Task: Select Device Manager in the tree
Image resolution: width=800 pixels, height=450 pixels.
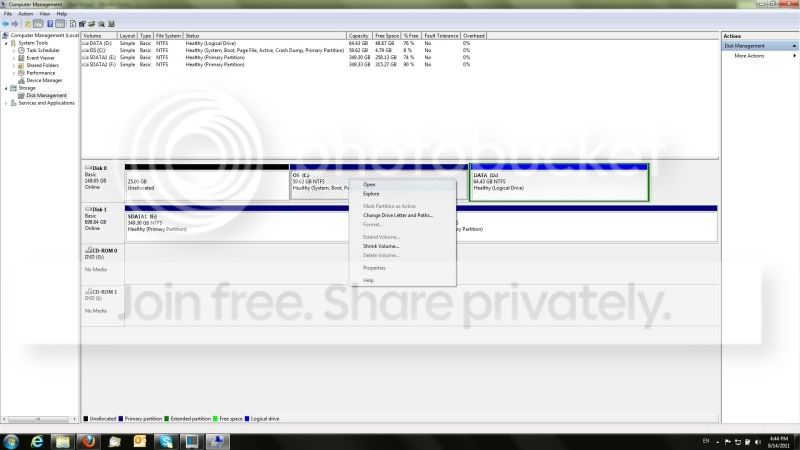Action: point(44,81)
